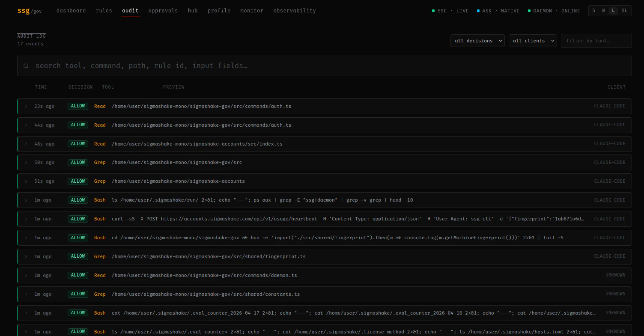Click the Read daemon.ts file path
Screen dimensions: 644x336
[x=204, y=275]
